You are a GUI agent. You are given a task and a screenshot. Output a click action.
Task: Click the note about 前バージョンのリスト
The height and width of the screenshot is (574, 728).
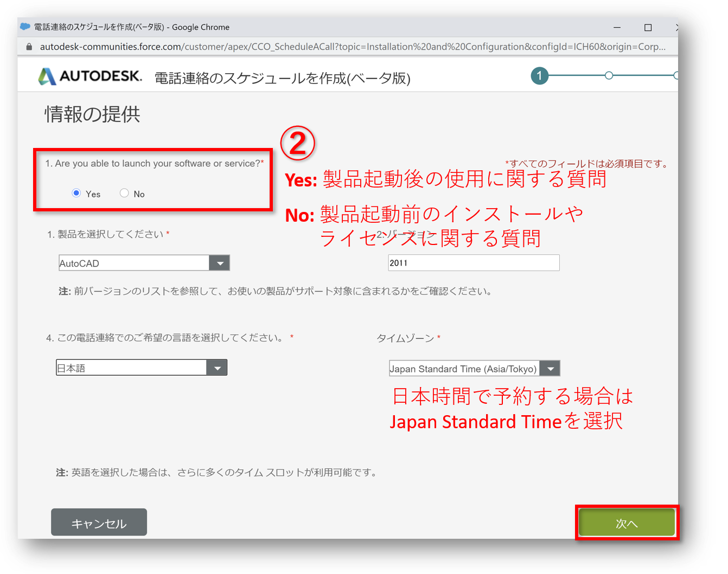point(275,291)
